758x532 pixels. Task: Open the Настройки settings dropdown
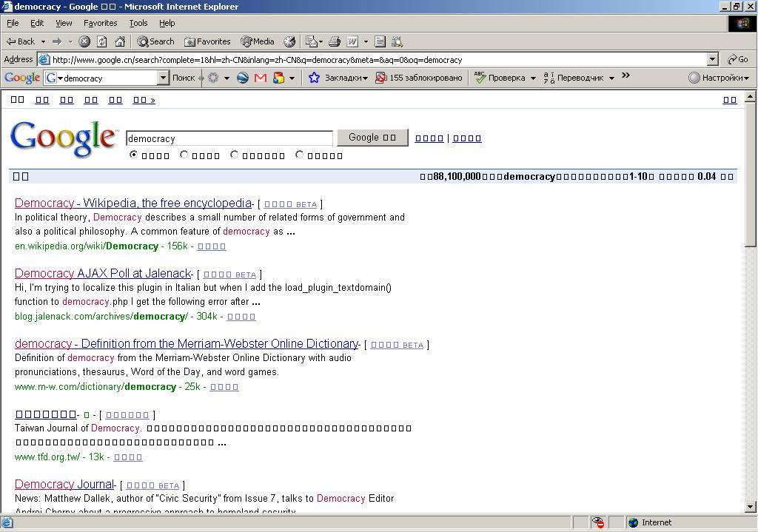coord(719,78)
